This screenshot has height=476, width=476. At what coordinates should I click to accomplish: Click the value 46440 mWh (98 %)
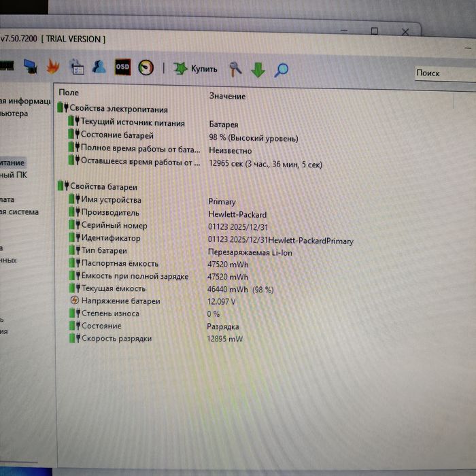click(241, 289)
